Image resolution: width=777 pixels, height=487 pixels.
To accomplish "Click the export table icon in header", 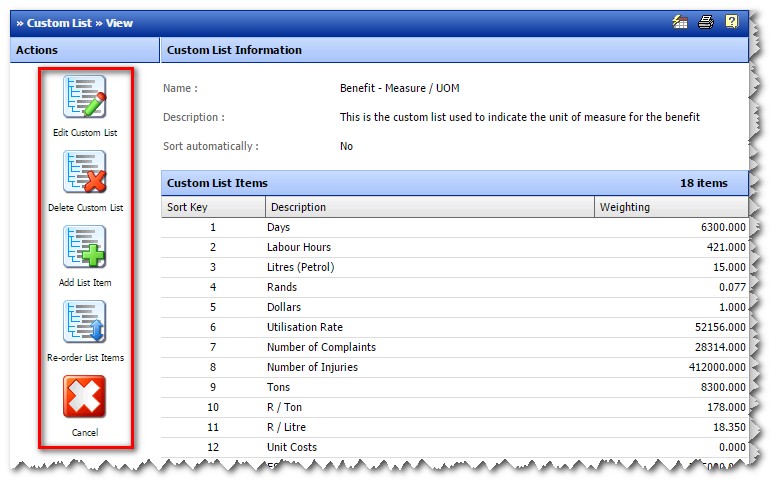I will pos(680,22).
